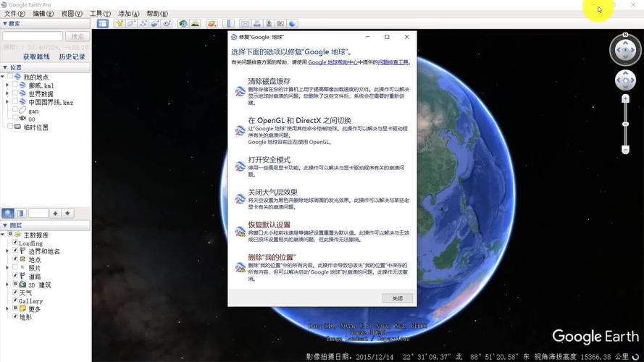The width and height of the screenshot is (644, 362).
Task: Enable the 照片 layer checkbox
Action: coord(15,267)
